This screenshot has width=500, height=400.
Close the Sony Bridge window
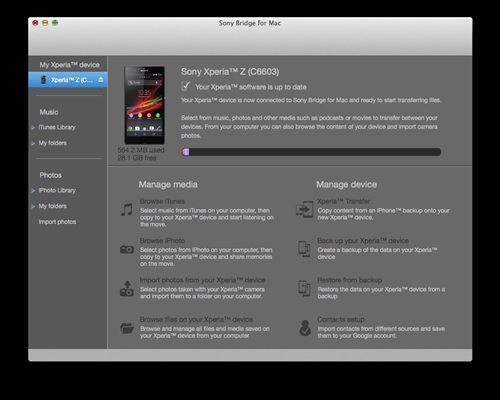(35, 23)
